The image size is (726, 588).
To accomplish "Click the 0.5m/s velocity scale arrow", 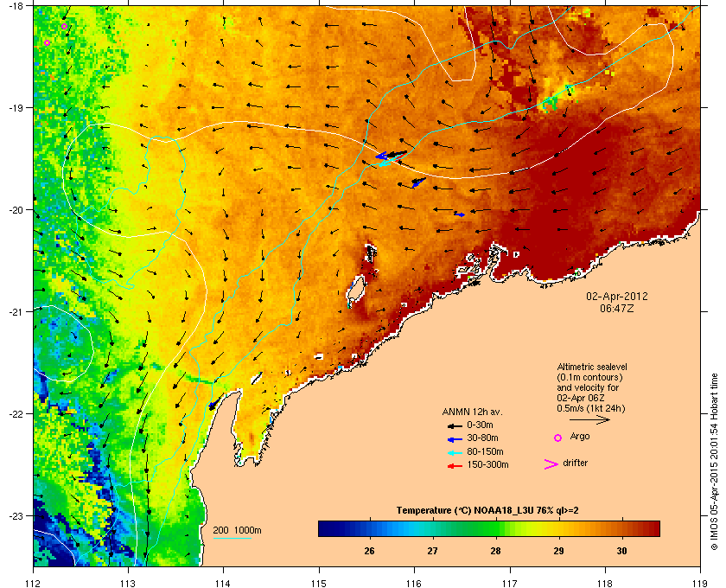I will [589, 420].
